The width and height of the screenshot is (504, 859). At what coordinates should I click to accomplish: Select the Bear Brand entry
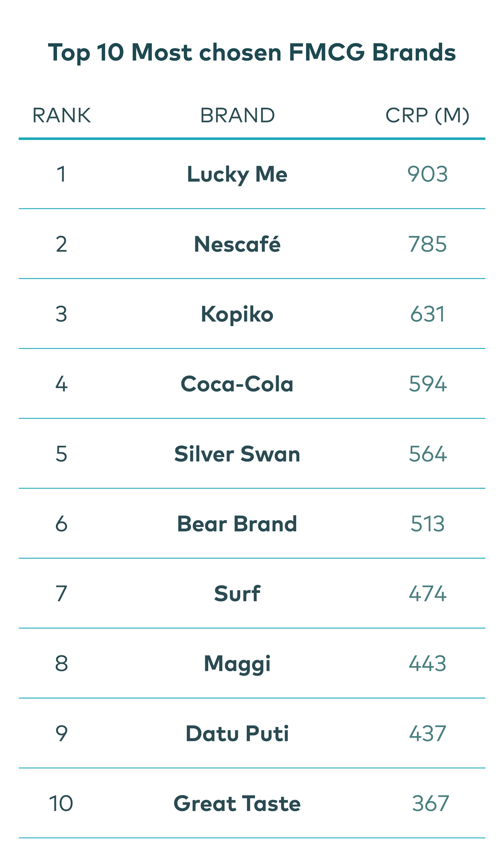click(237, 524)
